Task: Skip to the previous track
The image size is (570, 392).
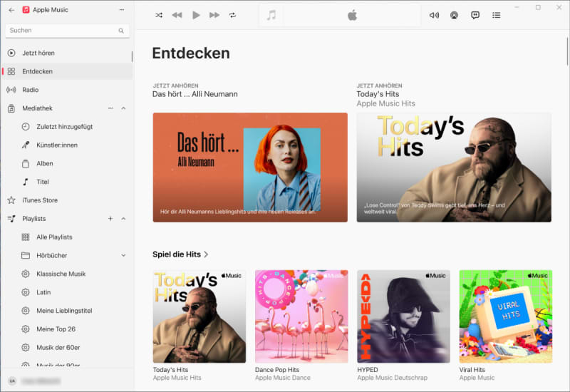Action: pos(177,15)
